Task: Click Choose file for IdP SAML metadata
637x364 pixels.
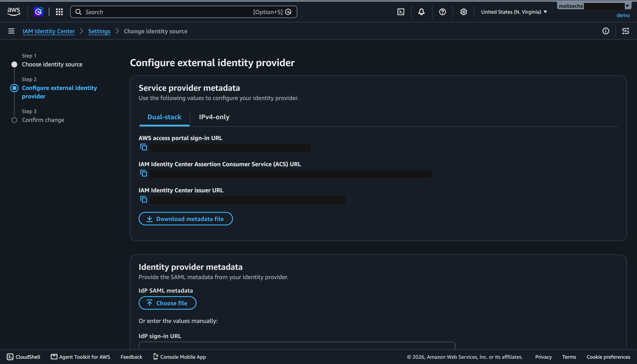Action: pos(167,303)
